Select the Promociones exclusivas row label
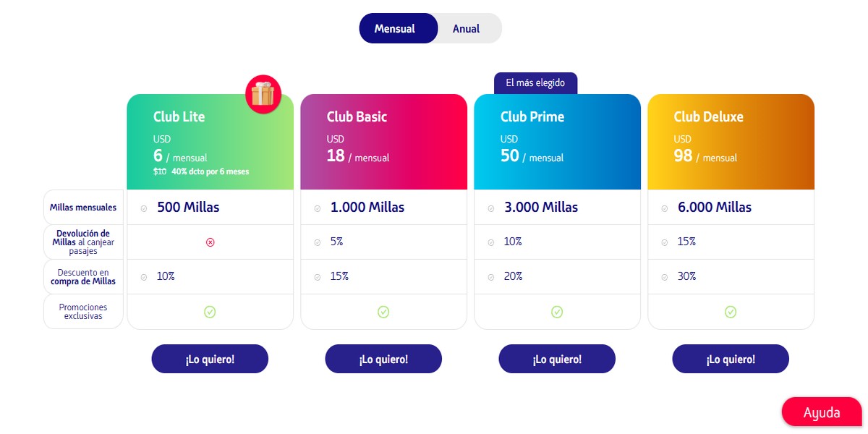 coord(83,312)
